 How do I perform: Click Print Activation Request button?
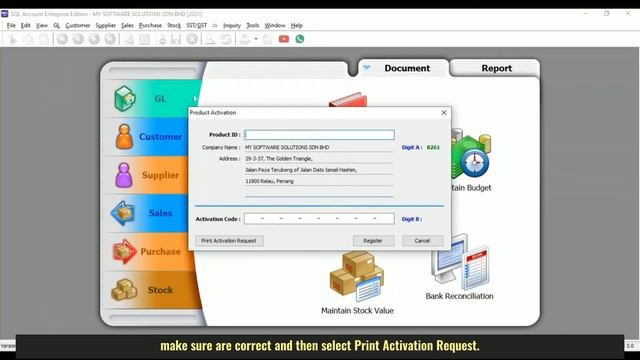click(x=229, y=241)
